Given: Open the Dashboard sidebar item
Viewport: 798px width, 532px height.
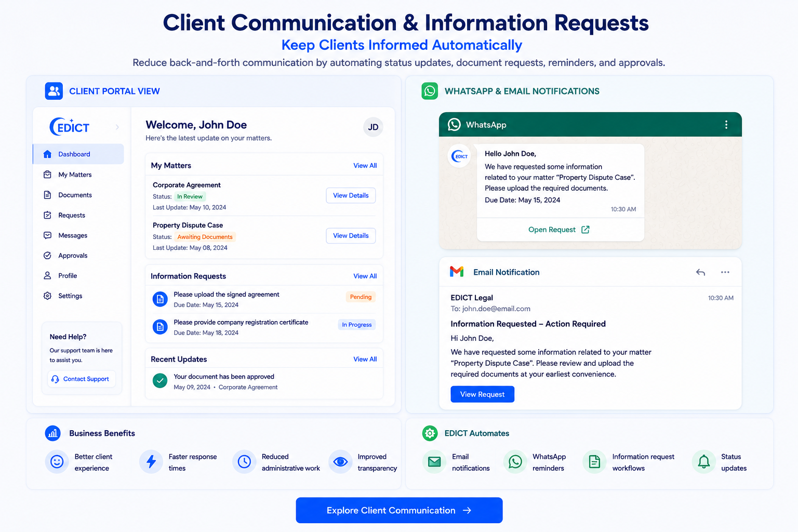Looking at the screenshot, I should pos(78,154).
